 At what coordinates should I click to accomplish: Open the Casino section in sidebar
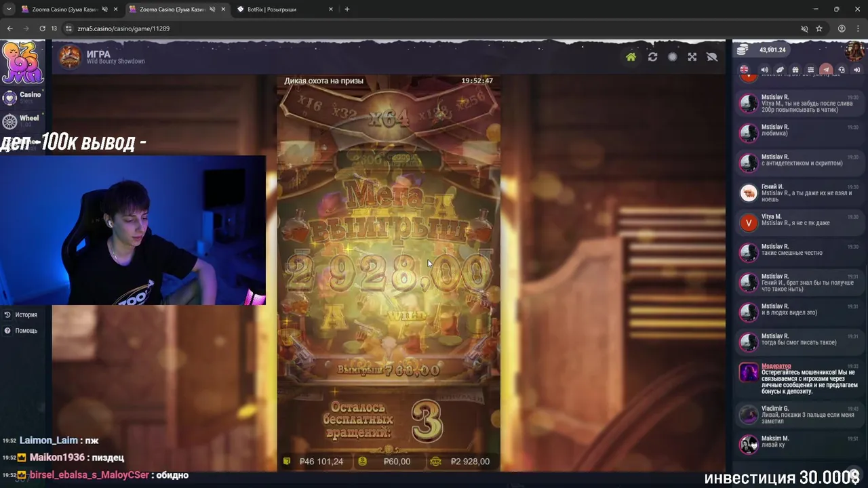click(22, 98)
